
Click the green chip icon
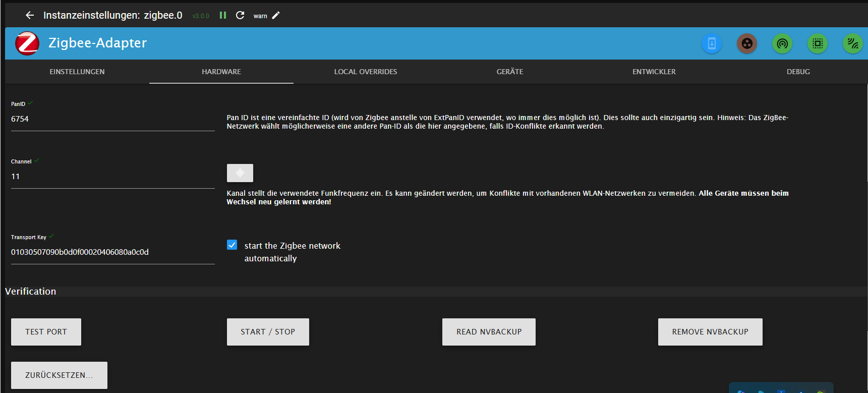pos(818,43)
